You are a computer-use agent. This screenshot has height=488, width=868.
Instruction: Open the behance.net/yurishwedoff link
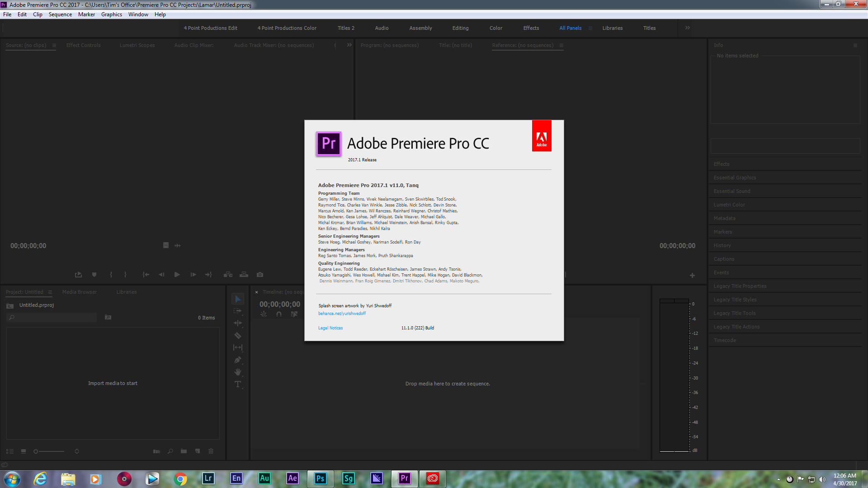coord(342,314)
